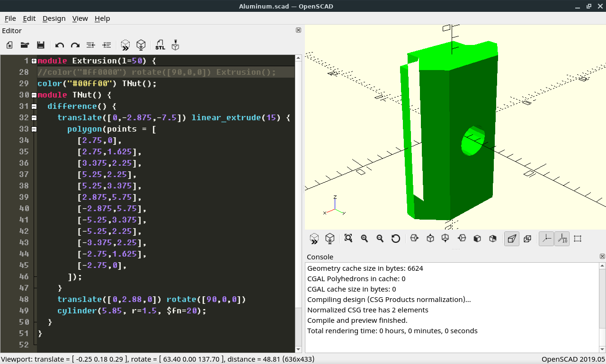Image resolution: width=606 pixels, height=364 pixels.
Task: Create a new file with the New icon
Action: click(x=9, y=45)
